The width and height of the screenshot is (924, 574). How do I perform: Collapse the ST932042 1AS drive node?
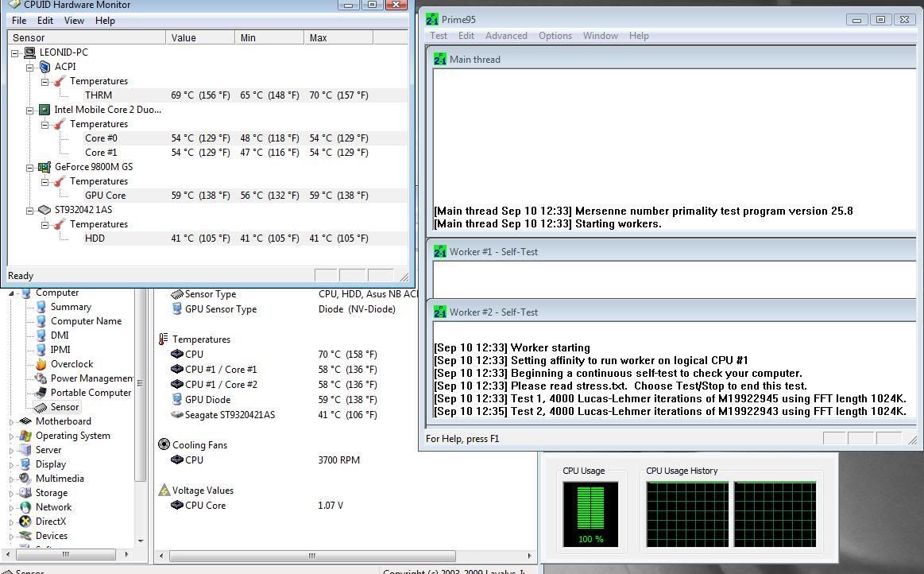coord(30,211)
